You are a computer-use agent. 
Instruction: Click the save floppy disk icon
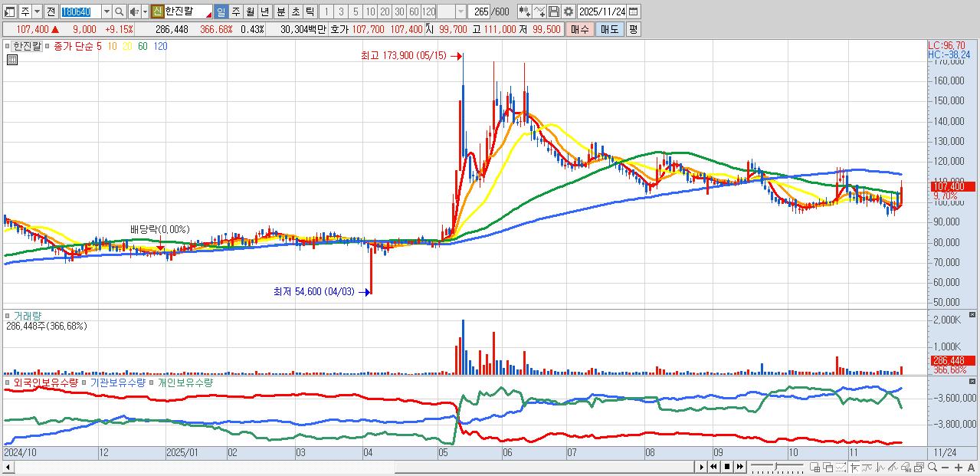pos(553,11)
